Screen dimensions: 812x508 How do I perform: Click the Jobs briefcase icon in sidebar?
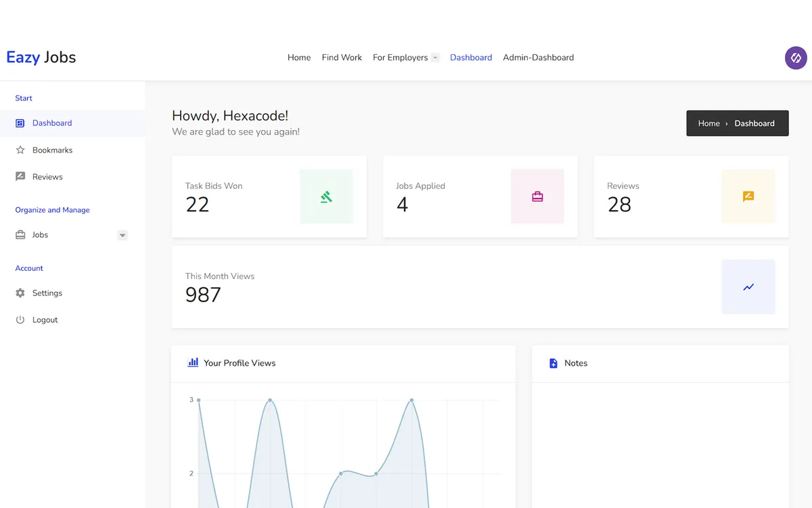pos(20,235)
